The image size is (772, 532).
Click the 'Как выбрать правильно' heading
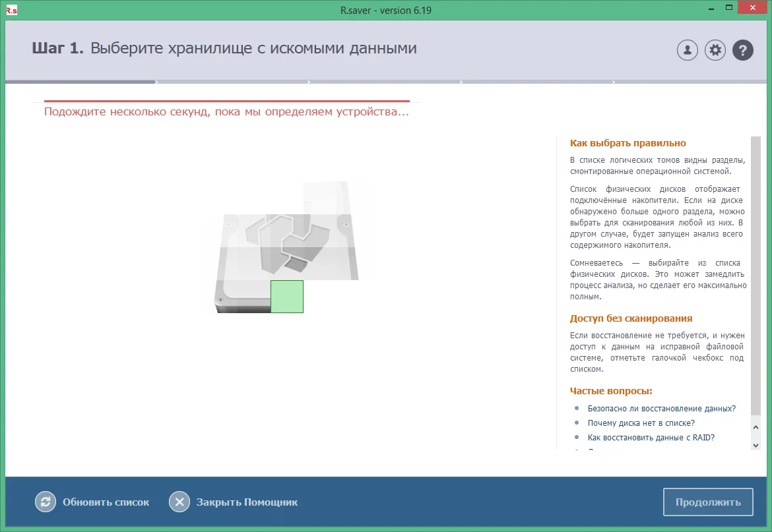(x=627, y=143)
